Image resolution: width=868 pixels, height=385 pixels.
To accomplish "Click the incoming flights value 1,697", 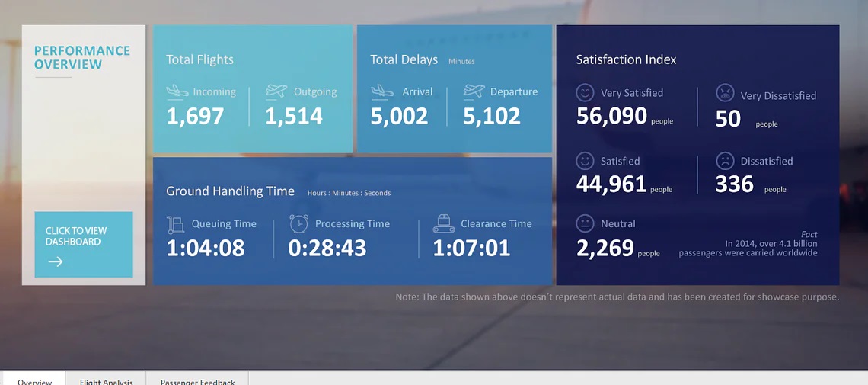I will click(x=196, y=117).
